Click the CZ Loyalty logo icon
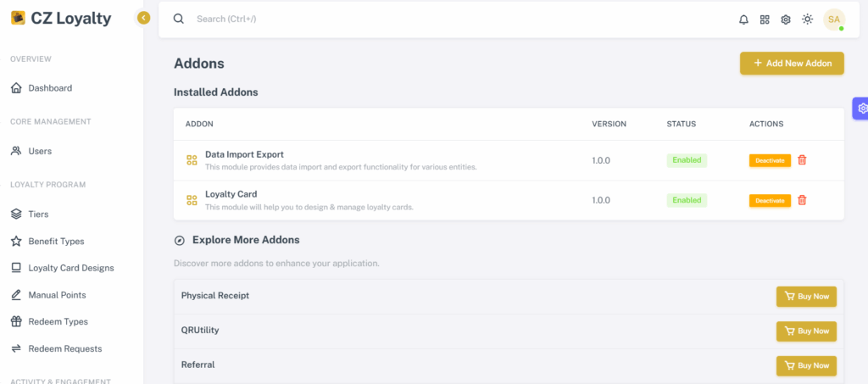868x384 pixels. [x=19, y=19]
